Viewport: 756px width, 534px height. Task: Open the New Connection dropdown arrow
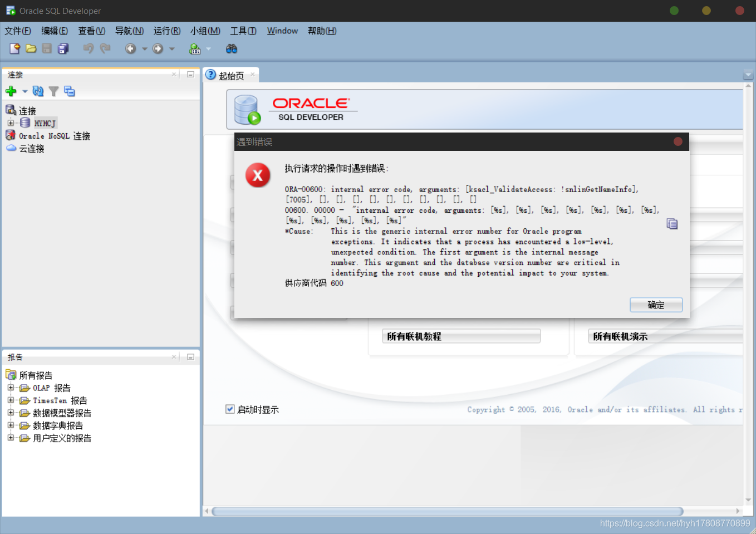tap(24, 91)
